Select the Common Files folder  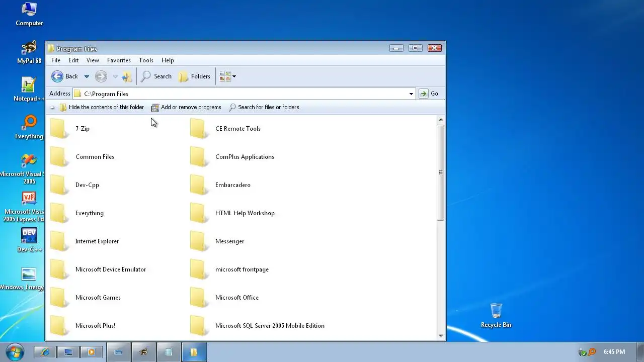pyautogui.click(x=82, y=157)
